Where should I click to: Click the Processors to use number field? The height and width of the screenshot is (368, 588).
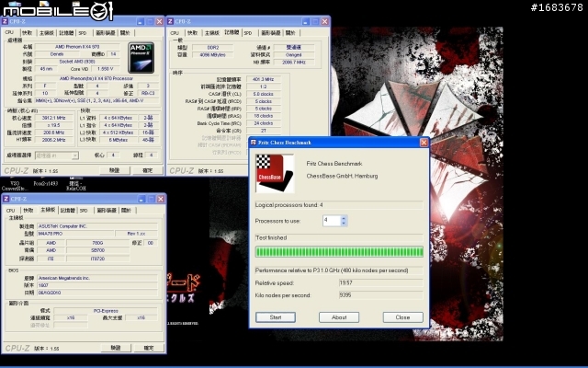click(x=332, y=221)
